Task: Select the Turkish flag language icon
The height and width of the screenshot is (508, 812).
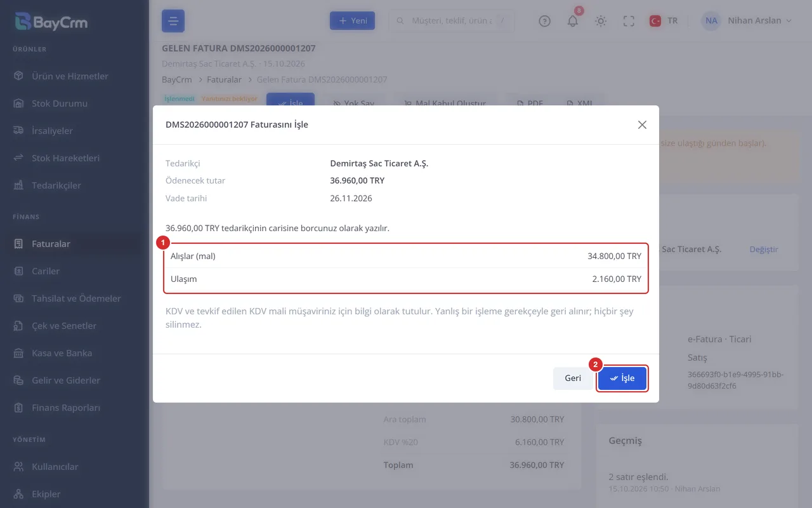Action: click(655, 21)
